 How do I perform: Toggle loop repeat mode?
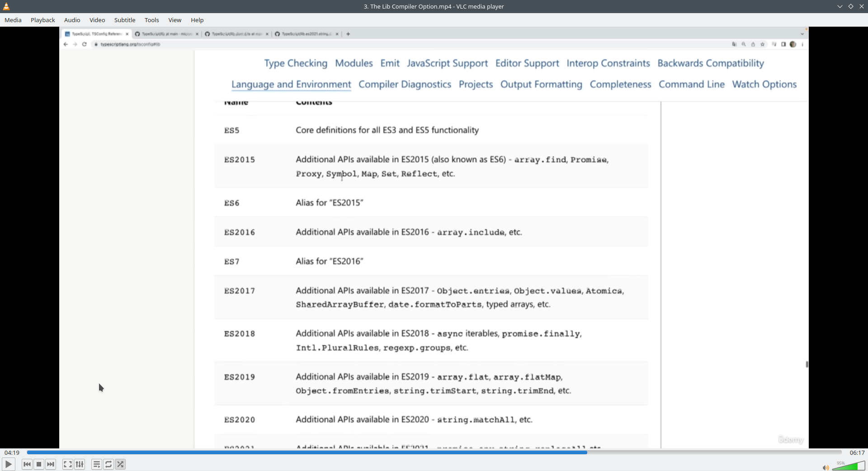coord(108,464)
